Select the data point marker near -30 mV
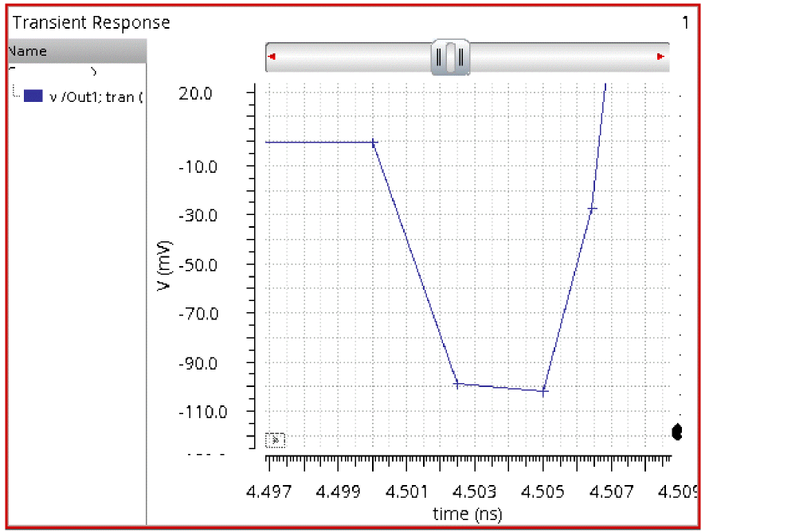 click(x=593, y=209)
